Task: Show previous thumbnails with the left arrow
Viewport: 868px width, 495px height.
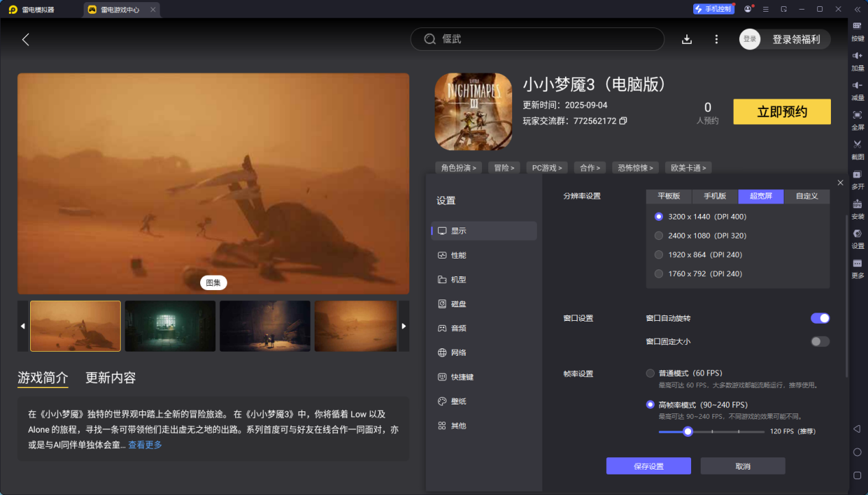Action: 23,326
